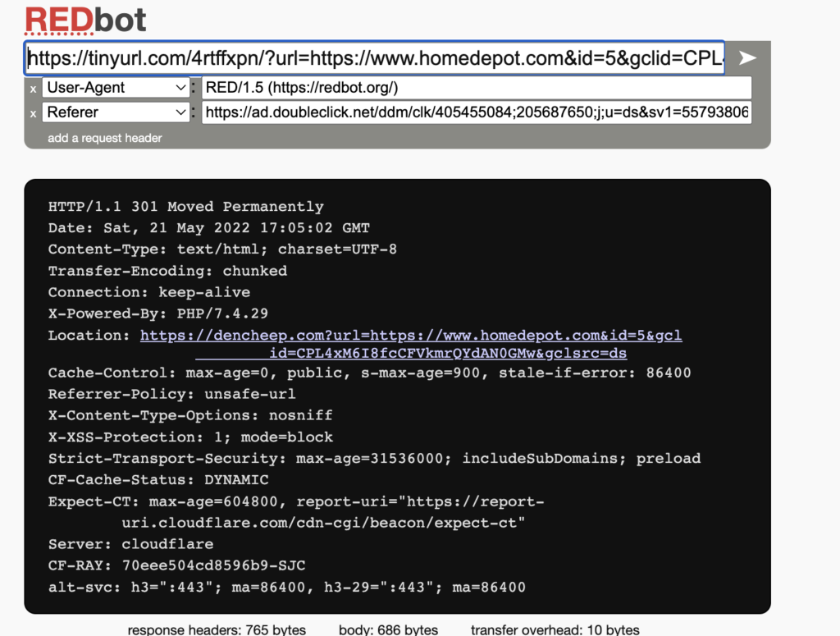Screen dimensions: 840x636
Task: Click the 'Content-Type: text/html' header
Action: 222,249
